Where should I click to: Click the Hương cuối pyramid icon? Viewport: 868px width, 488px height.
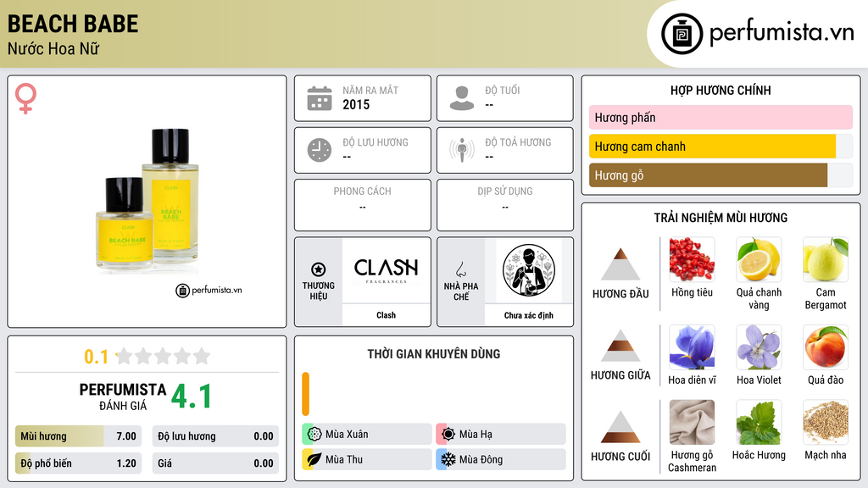pyautogui.click(x=620, y=427)
